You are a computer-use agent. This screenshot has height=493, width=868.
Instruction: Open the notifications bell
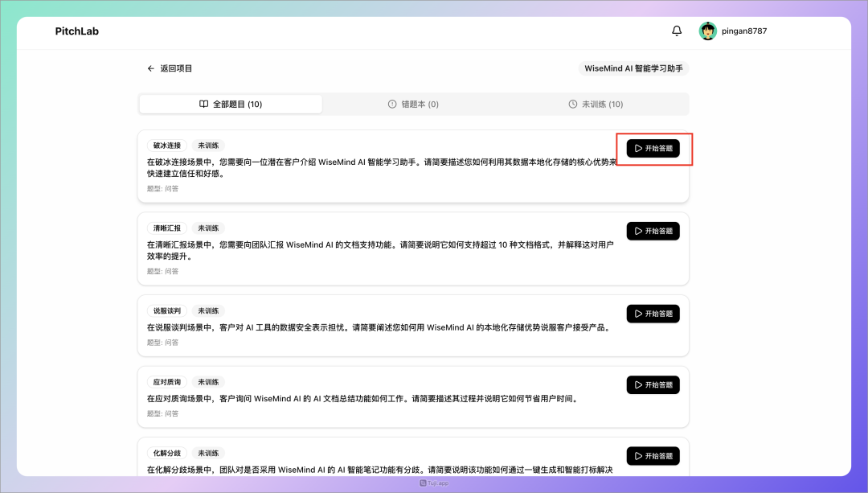(x=677, y=31)
